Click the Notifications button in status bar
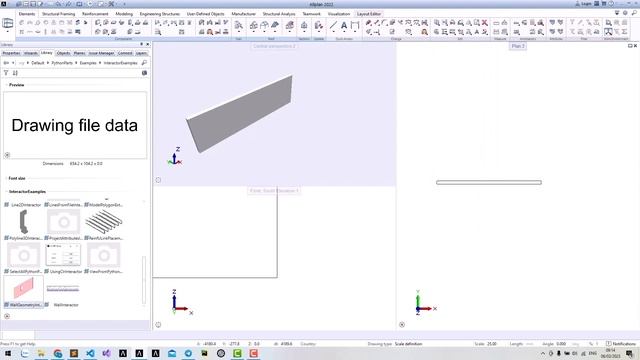The image size is (640, 360). [621, 344]
